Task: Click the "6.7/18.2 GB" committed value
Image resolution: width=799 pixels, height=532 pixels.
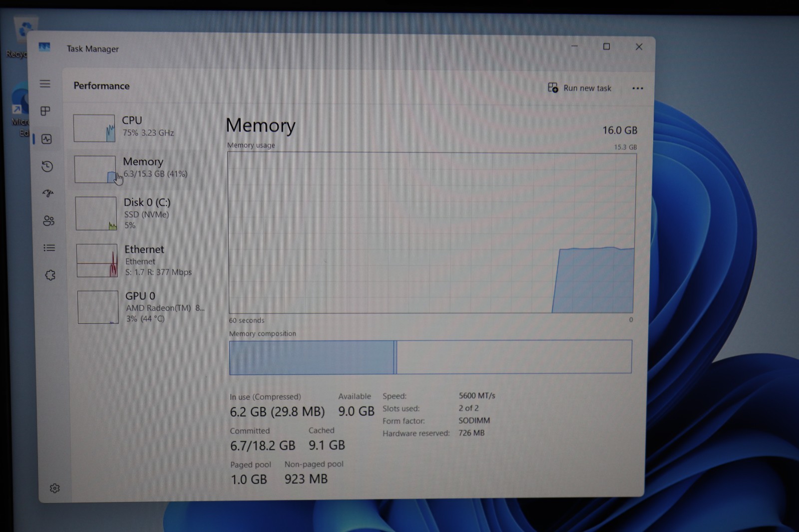Action: [x=263, y=446]
